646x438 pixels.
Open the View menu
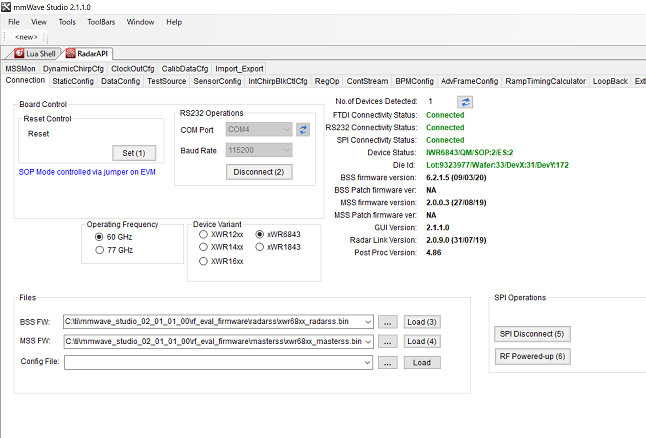point(39,22)
